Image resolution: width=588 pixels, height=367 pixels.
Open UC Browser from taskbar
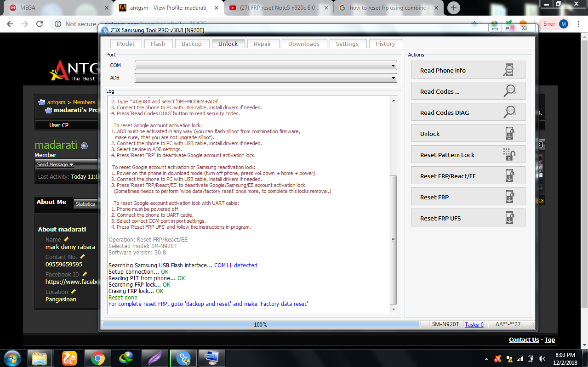(69, 358)
